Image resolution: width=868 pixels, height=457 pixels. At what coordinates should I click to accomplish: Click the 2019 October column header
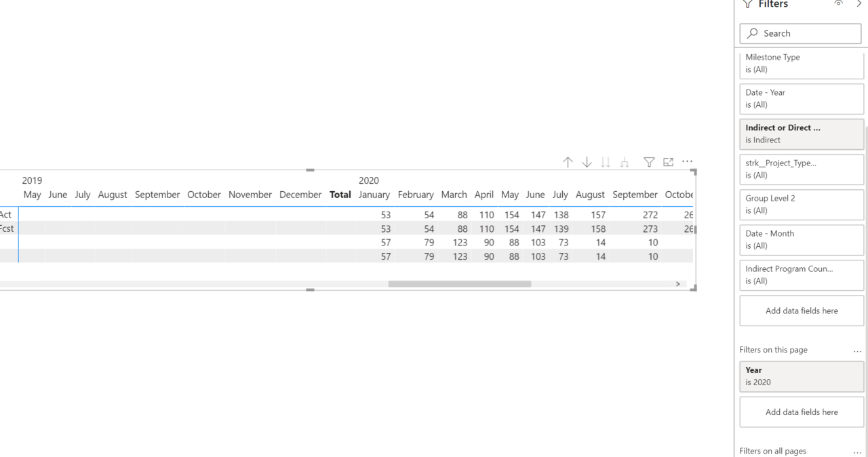point(204,195)
